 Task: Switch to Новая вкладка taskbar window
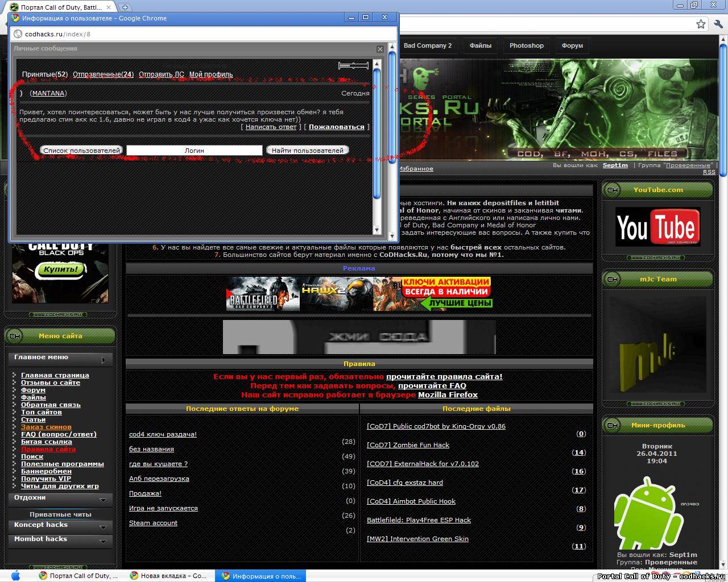point(169,576)
